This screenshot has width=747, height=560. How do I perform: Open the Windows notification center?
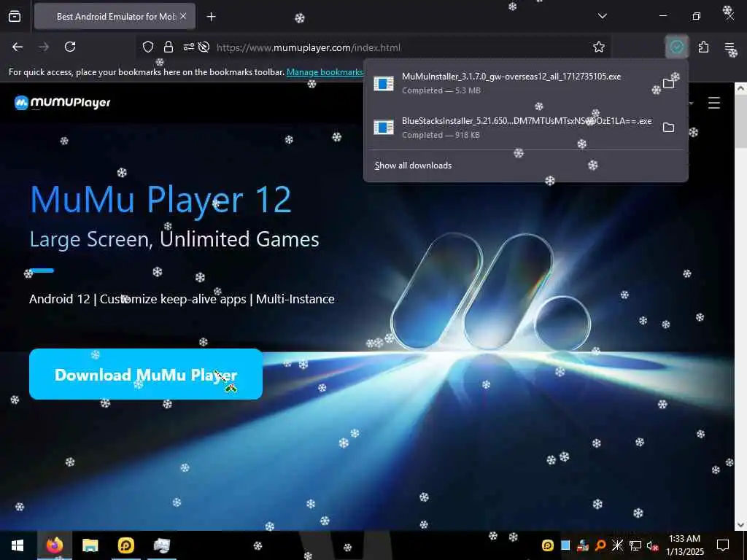point(723,545)
